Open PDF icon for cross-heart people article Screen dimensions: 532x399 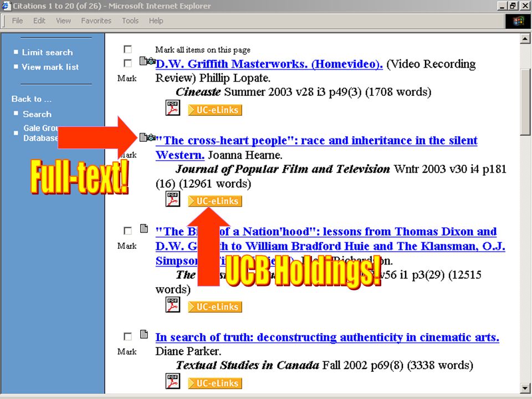pyautogui.click(x=173, y=199)
